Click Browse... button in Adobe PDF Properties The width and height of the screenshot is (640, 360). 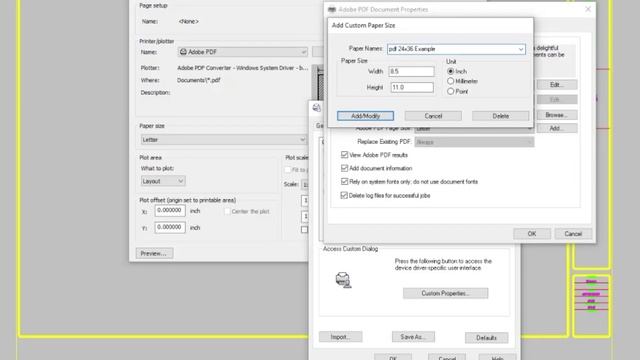click(557, 115)
